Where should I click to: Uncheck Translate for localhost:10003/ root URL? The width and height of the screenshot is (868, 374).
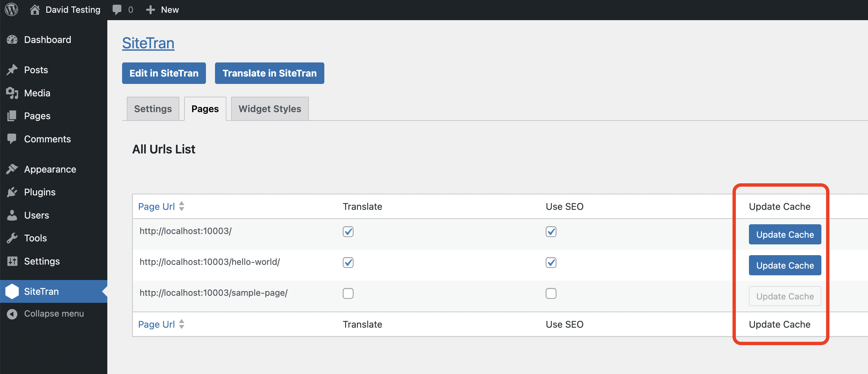(x=348, y=232)
